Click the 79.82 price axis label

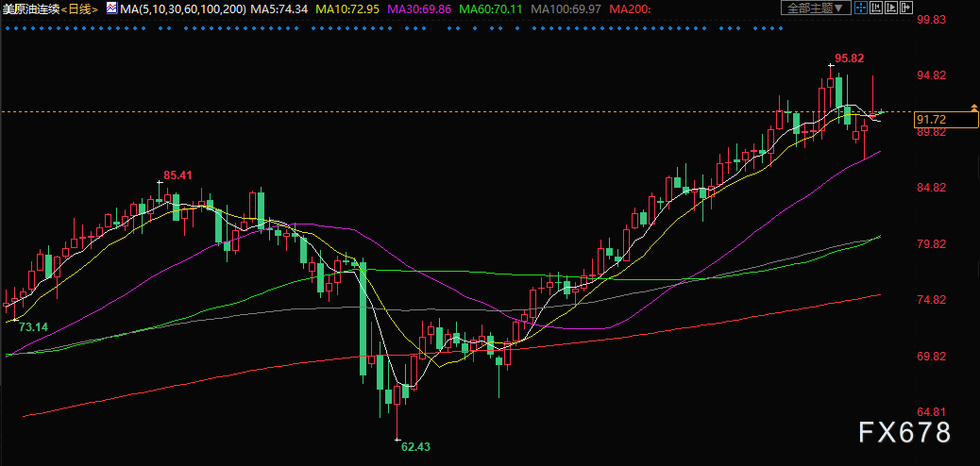(931, 243)
